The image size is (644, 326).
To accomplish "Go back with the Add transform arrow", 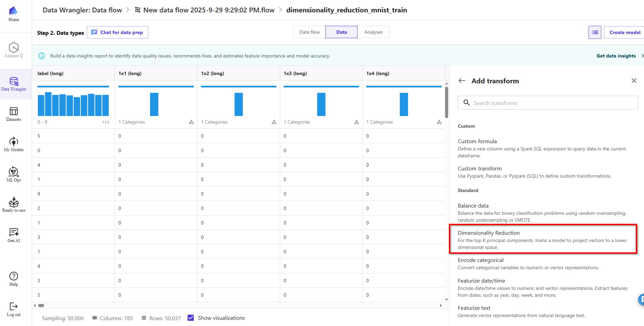I will pos(462,81).
